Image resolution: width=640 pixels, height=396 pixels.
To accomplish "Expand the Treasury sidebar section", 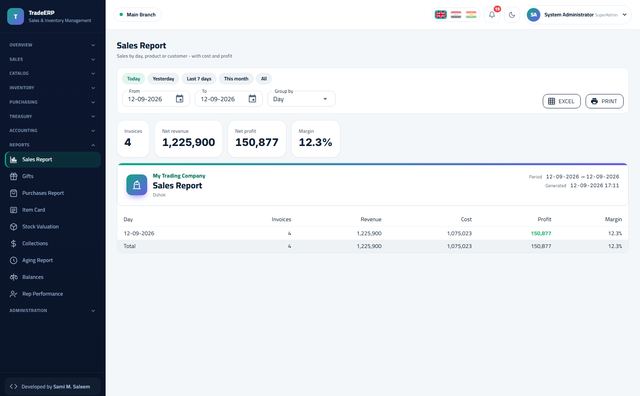I will pyautogui.click(x=52, y=116).
